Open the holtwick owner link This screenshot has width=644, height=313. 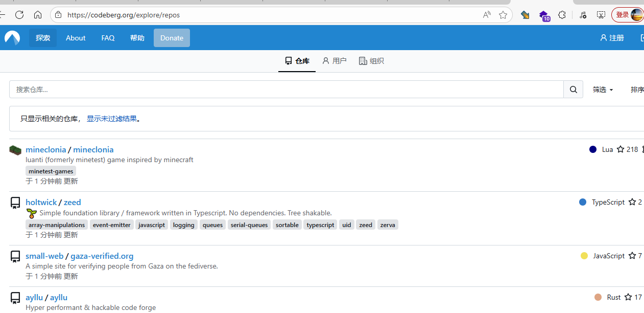click(41, 202)
